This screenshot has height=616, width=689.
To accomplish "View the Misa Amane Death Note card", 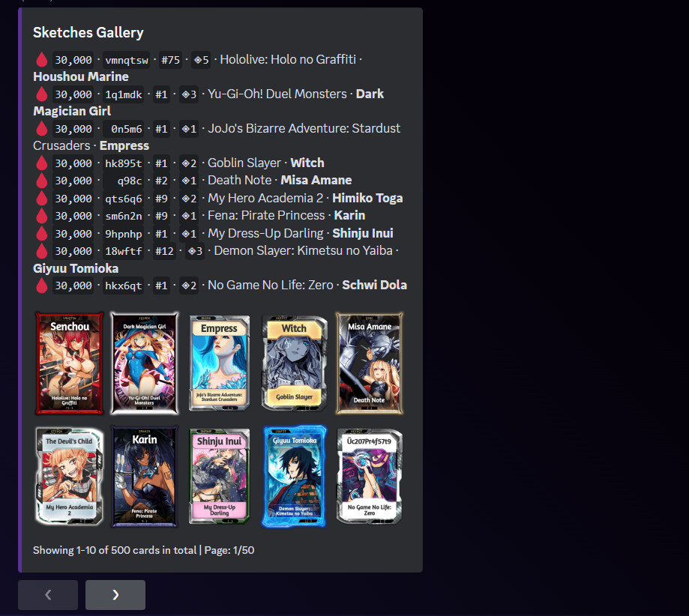I will (x=369, y=363).
